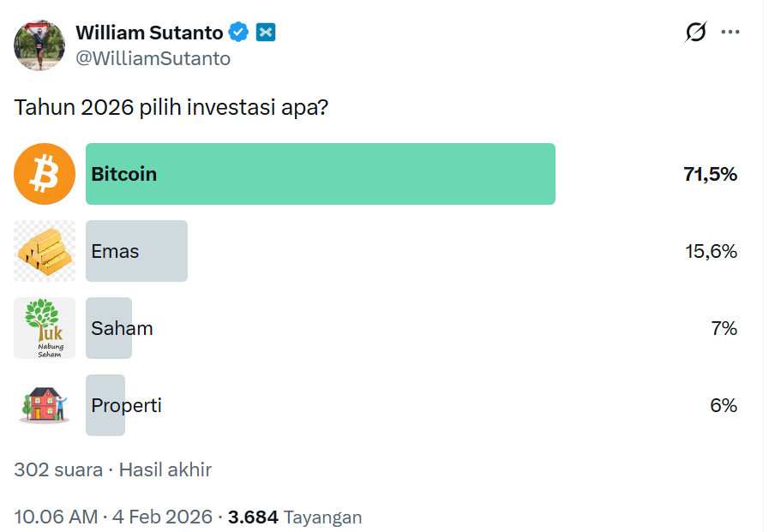This screenshot has width=769, height=532.
Task: Click the gold bars icon beside Emas
Action: (44, 251)
